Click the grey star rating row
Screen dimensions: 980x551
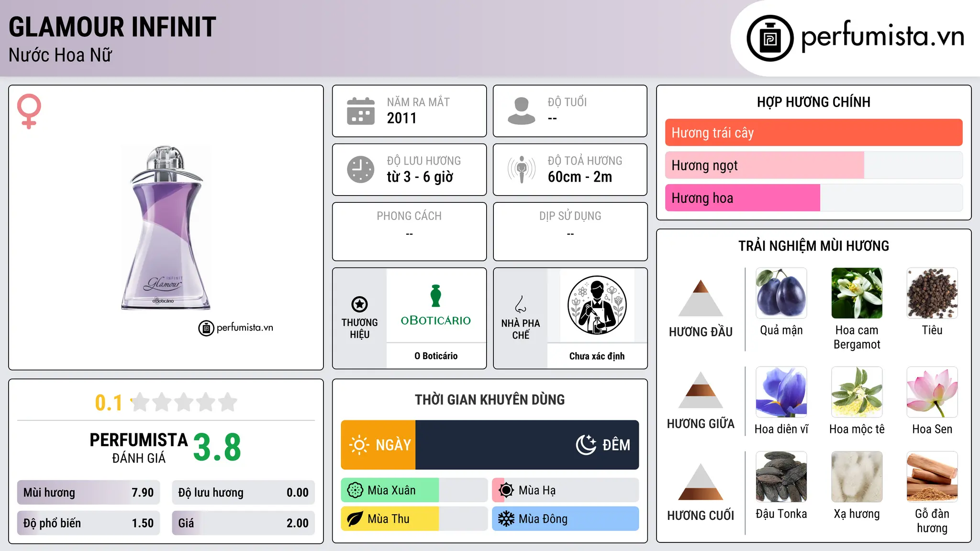[184, 402]
